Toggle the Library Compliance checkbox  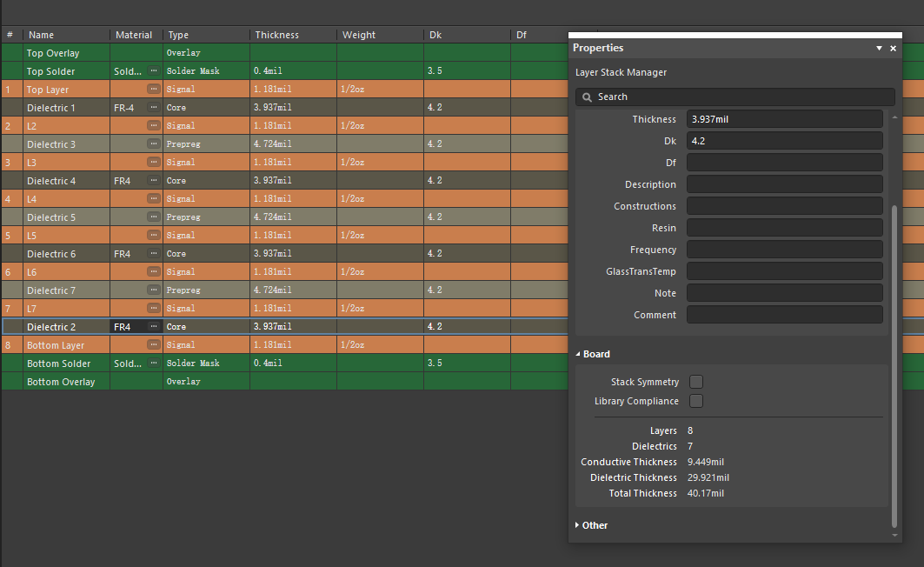pos(696,401)
